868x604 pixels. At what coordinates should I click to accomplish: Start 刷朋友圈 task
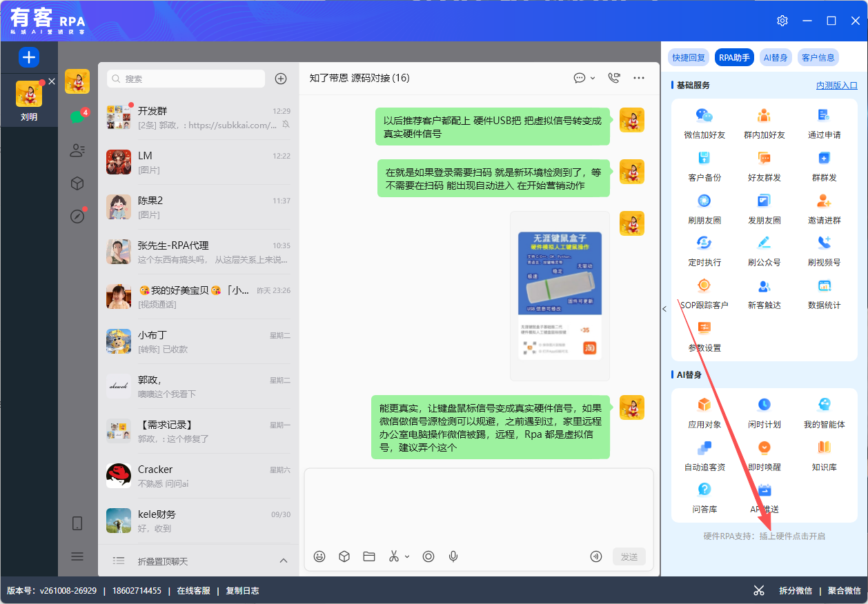click(x=704, y=209)
